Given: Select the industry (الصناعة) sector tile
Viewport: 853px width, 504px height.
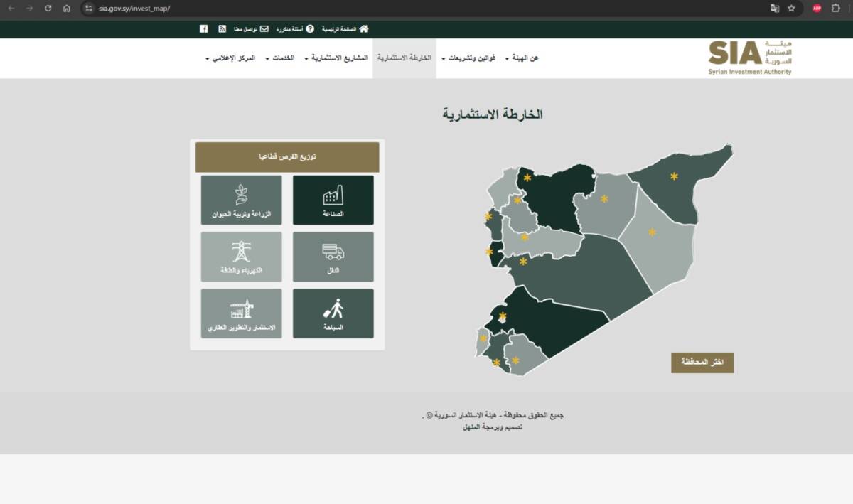Looking at the screenshot, I should coord(333,200).
